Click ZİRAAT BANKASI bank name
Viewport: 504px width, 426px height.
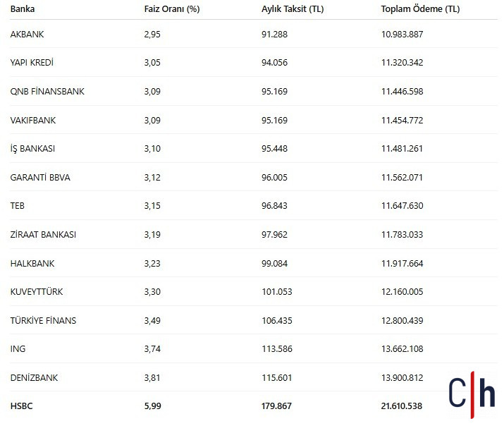point(43,234)
